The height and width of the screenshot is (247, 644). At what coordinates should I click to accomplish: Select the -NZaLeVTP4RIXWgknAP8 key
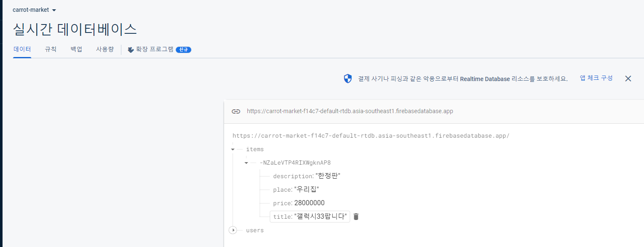pyautogui.click(x=295, y=163)
